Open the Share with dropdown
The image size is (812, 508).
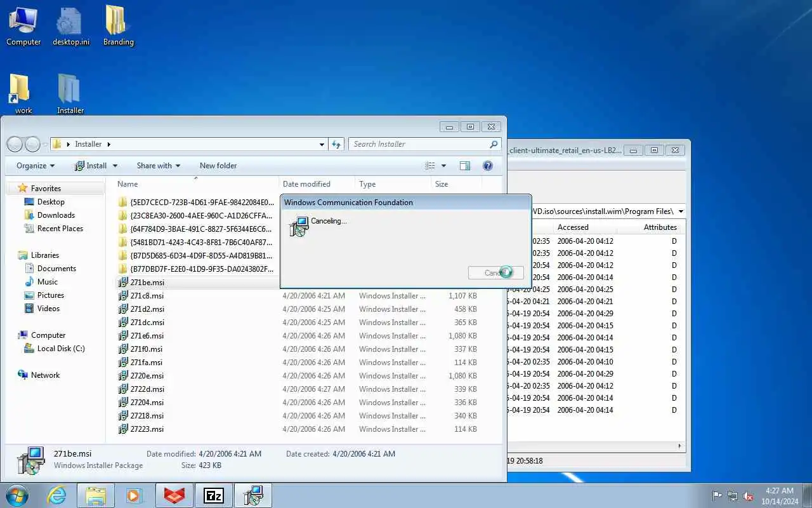tap(158, 166)
